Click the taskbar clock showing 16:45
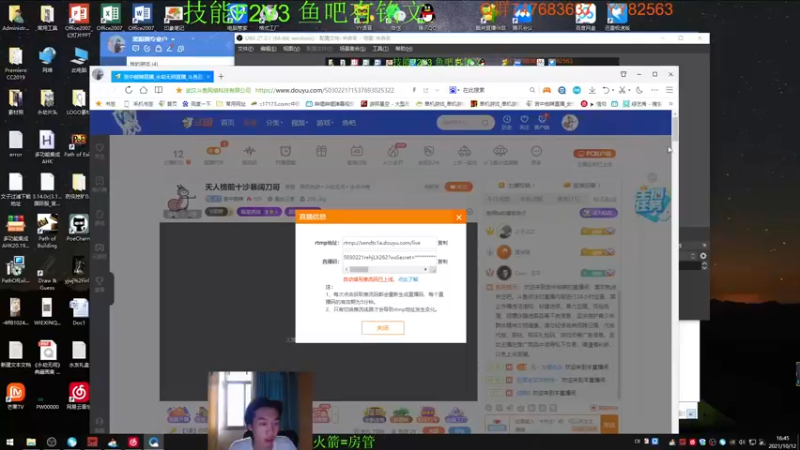The height and width of the screenshot is (450, 800). tap(782, 442)
